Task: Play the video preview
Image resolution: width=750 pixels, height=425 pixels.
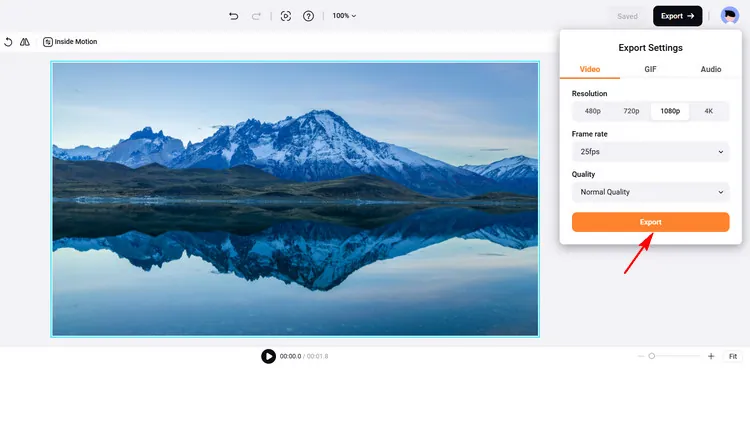Action: 268,356
